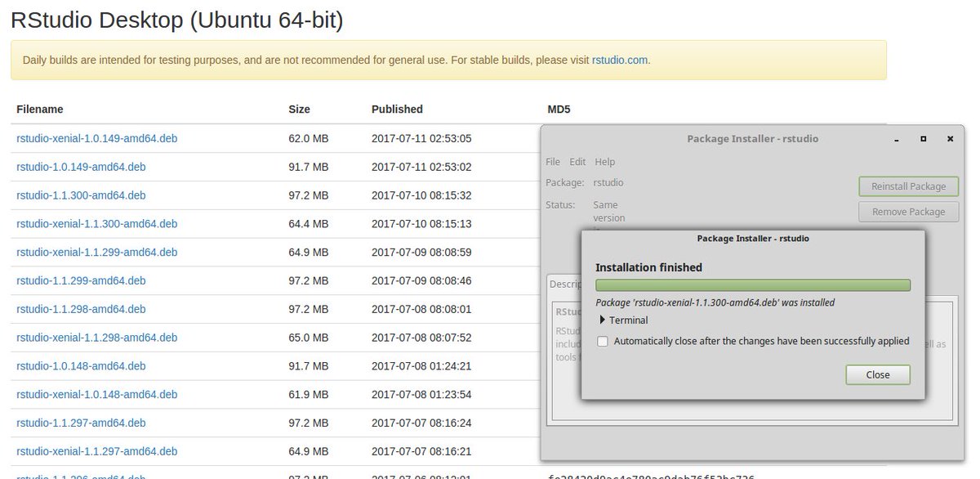Download rstudio-xenial-1.0.148-amd64.deb
Image resolution: width=980 pixels, height=479 pixels.
pos(97,394)
